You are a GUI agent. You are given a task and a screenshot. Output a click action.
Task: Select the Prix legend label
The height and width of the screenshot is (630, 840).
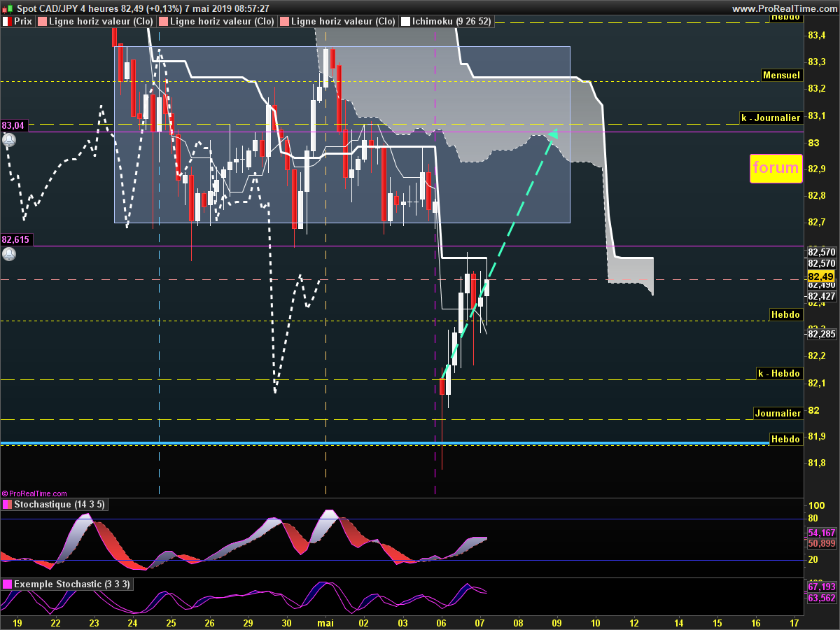click(24, 22)
